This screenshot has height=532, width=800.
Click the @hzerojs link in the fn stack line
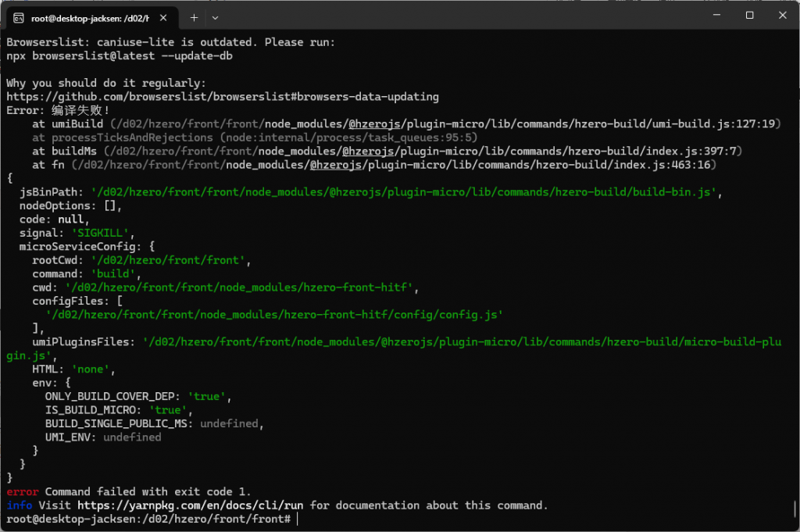coord(336,165)
